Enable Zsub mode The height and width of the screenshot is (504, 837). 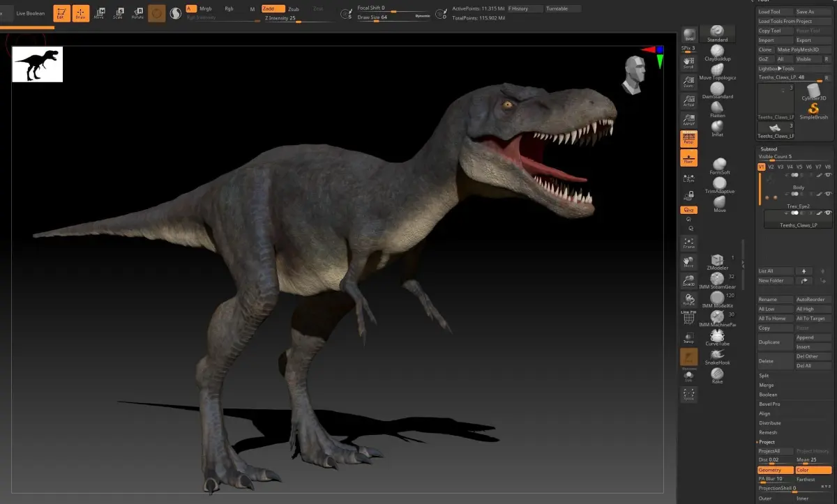294,9
